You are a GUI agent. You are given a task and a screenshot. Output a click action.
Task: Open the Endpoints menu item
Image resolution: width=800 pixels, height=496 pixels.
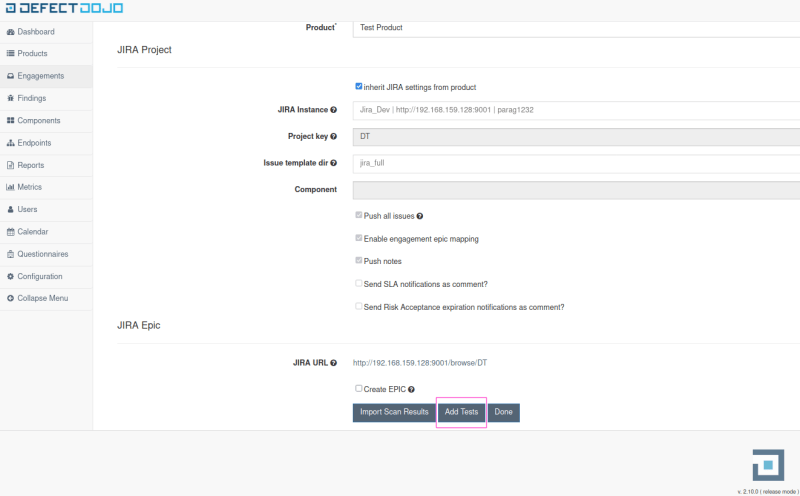click(x=46, y=143)
